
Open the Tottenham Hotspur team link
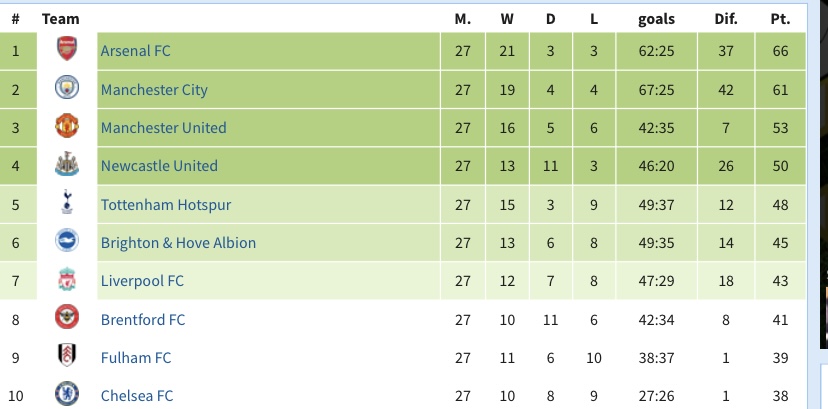click(x=166, y=205)
